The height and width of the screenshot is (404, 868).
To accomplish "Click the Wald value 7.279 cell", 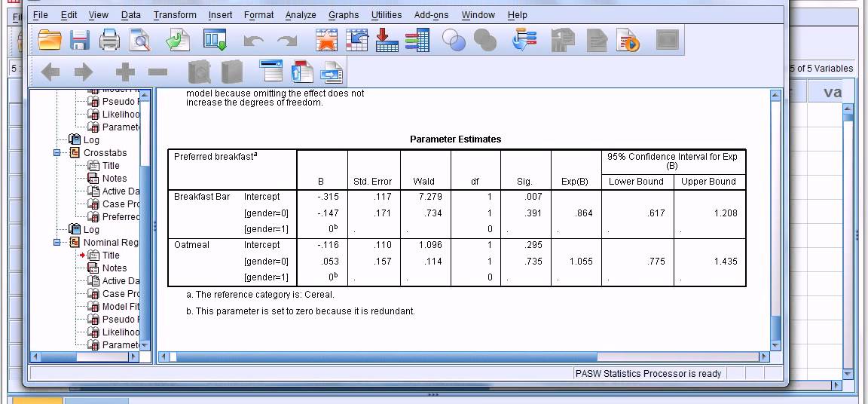I will click(430, 197).
